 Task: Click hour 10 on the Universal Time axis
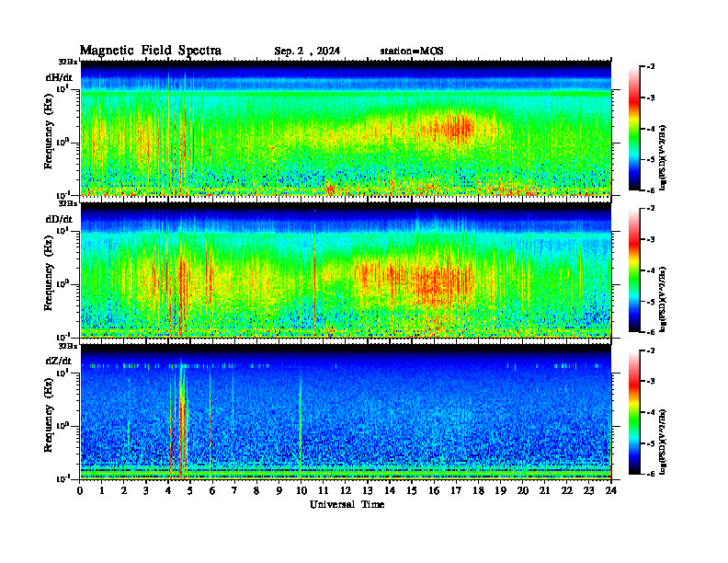[x=301, y=491]
